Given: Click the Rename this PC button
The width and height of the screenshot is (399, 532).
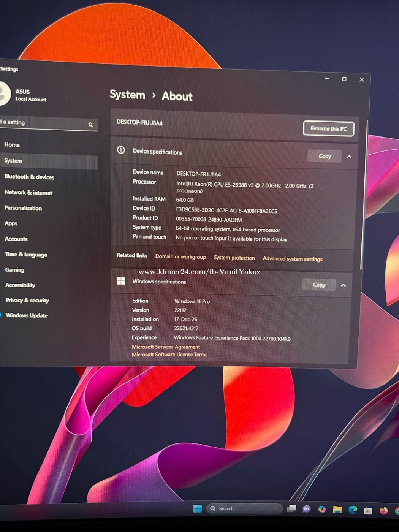Looking at the screenshot, I should [328, 128].
